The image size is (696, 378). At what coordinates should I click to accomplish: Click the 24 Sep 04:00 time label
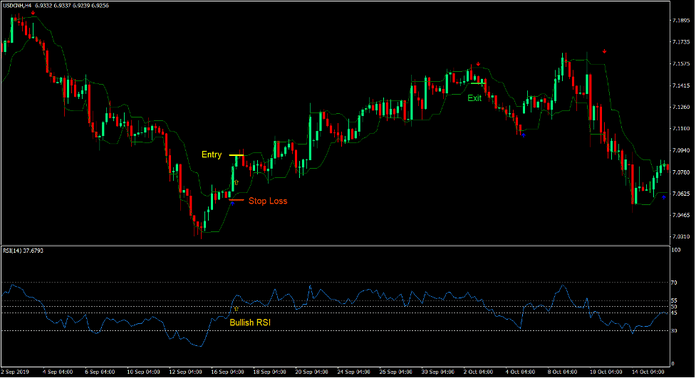(354, 372)
